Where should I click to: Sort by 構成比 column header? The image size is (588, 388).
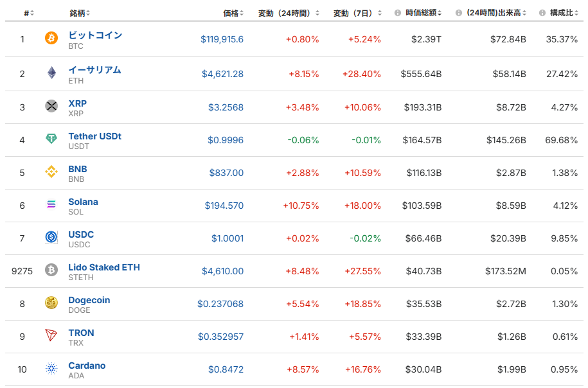click(x=564, y=13)
